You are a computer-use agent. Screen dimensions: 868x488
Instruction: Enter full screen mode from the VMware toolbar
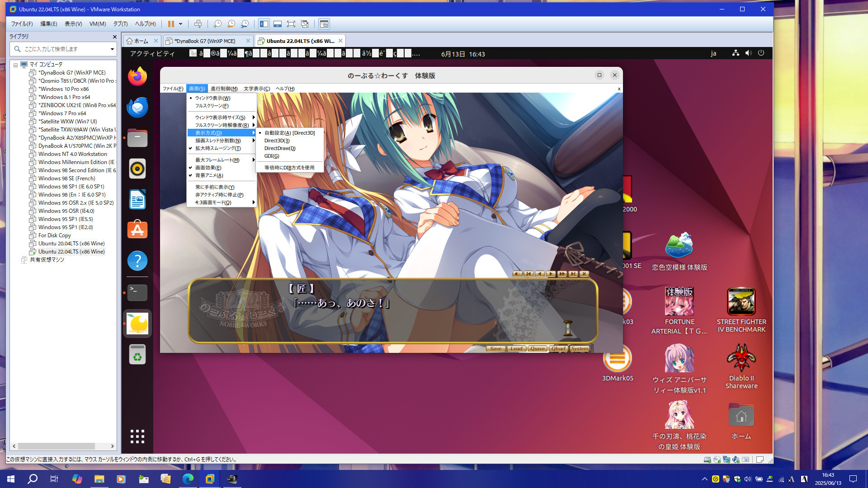[x=291, y=24]
